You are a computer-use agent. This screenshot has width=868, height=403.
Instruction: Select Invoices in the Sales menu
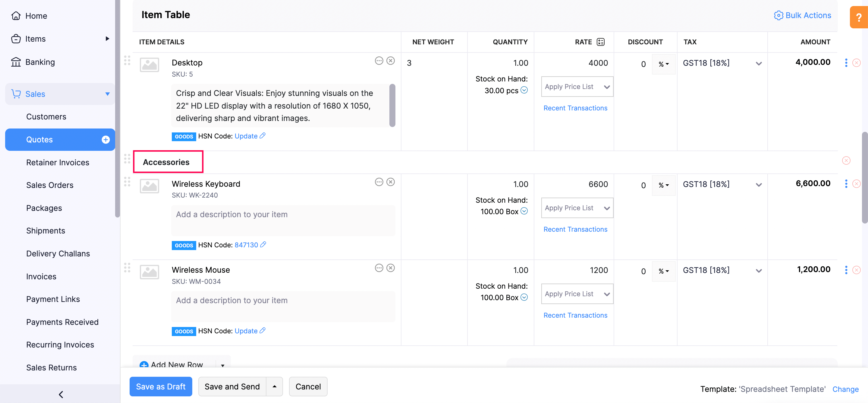pos(41,276)
